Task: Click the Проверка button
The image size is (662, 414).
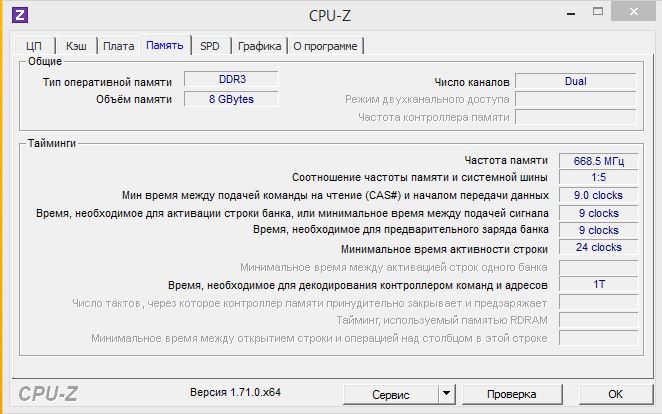Action: pos(512,394)
